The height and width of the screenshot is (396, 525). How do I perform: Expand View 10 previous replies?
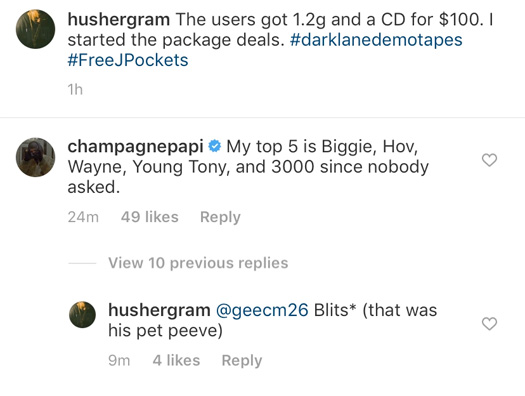point(198,263)
